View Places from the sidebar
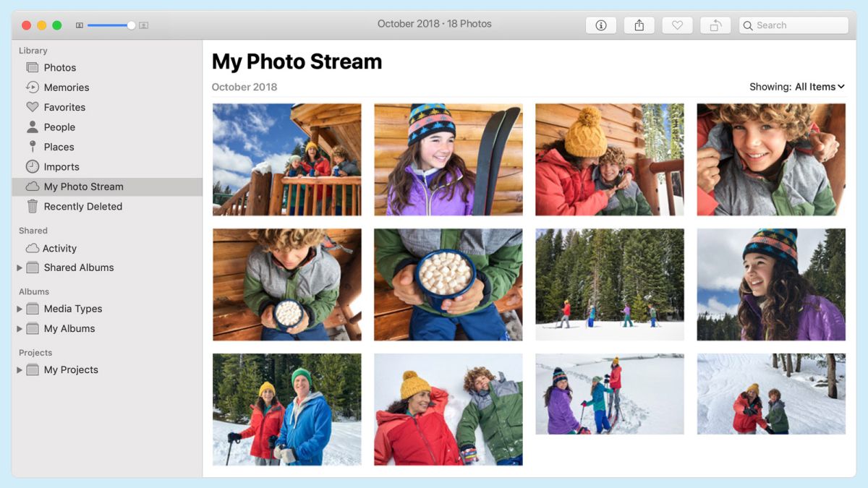The image size is (868, 488). click(x=60, y=146)
